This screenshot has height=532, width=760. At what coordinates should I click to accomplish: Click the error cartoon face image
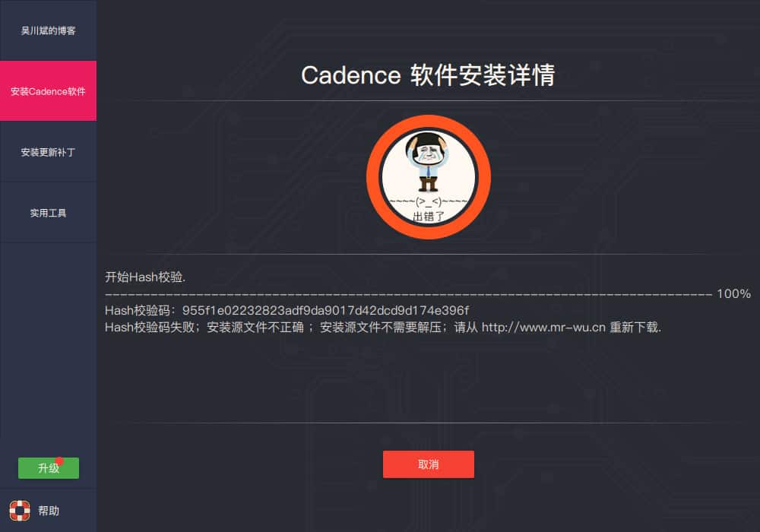click(x=428, y=163)
